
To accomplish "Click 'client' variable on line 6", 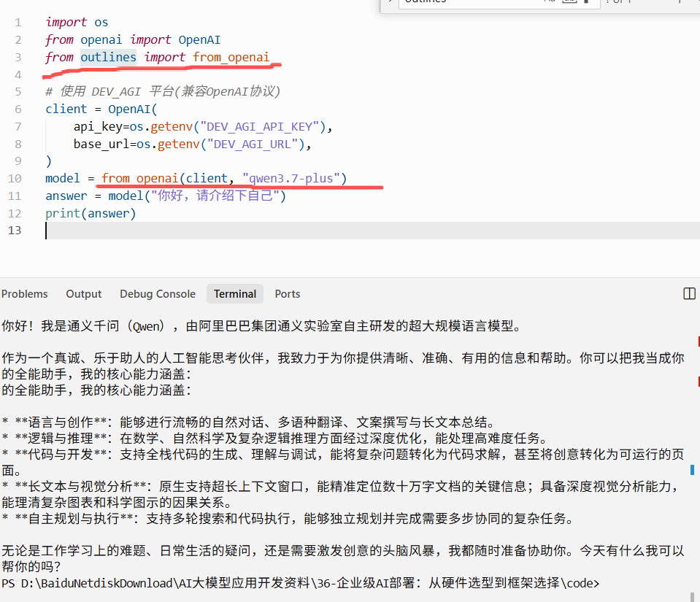I will tap(66, 109).
